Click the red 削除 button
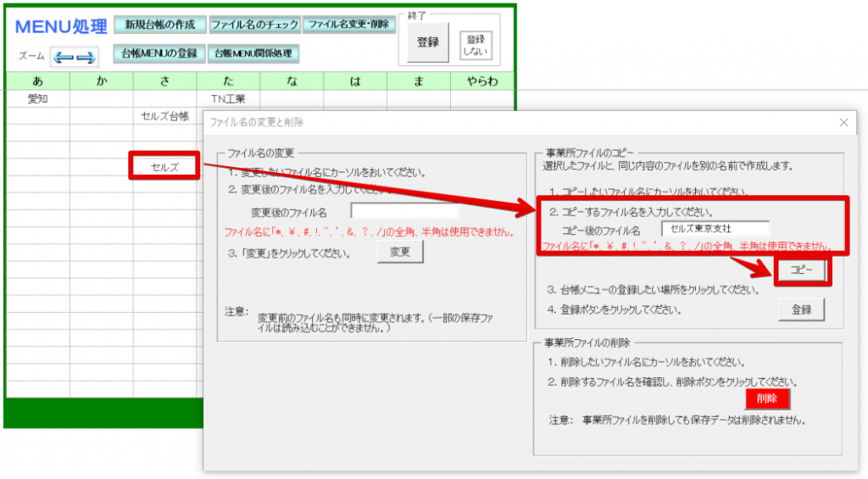 click(x=767, y=398)
